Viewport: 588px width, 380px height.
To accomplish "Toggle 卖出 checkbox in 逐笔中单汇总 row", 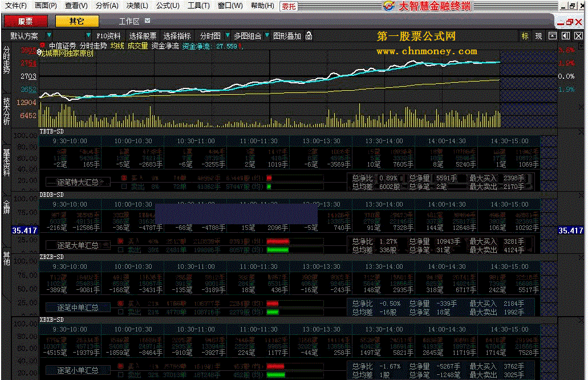I will (121, 312).
